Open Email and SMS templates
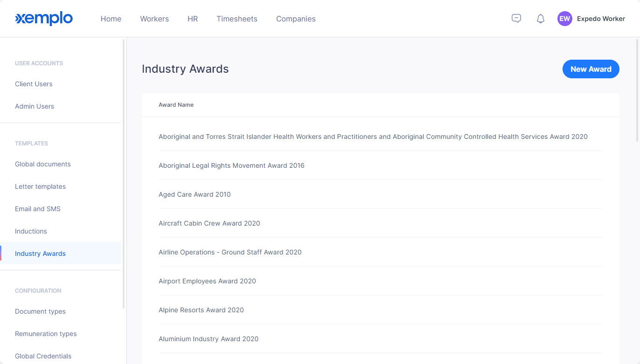The image size is (640, 364). [x=38, y=209]
